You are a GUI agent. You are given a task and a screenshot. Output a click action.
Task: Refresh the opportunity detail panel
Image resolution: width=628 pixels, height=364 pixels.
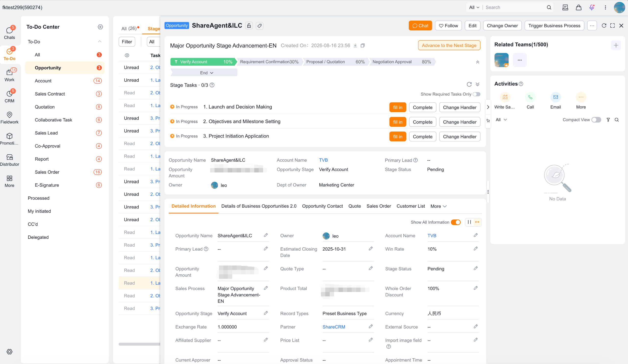604,25
